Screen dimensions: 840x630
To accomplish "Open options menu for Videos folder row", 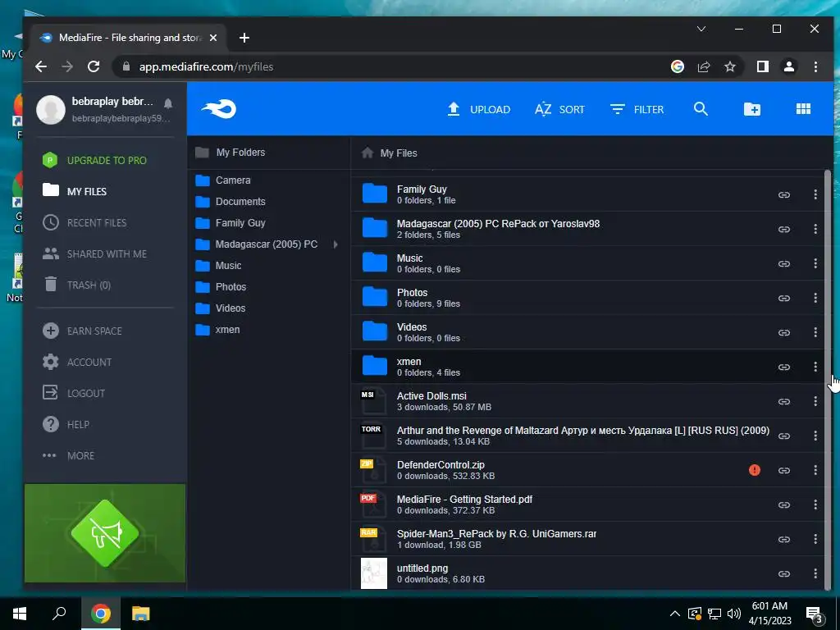I will coord(815,332).
